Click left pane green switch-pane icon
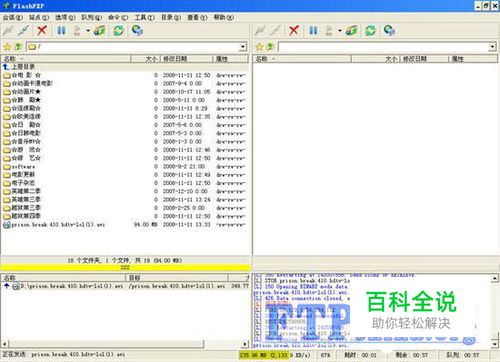 [100, 30]
